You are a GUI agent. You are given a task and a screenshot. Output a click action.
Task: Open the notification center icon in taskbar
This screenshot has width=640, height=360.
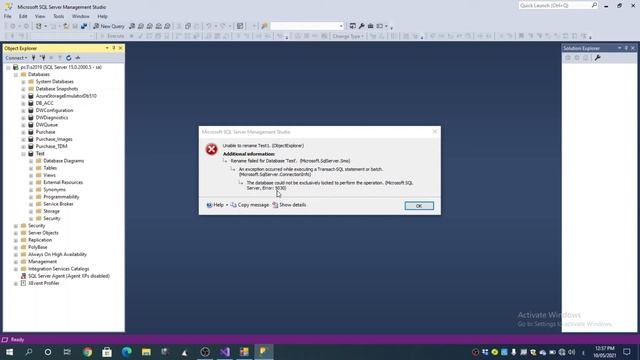pyautogui.click(x=627, y=352)
